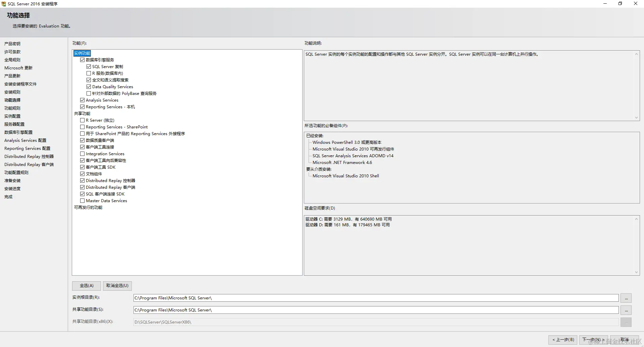The width and height of the screenshot is (644, 347).
Task: Click the 驱动器 C disk space line
Action: click(x=348, y=219)
